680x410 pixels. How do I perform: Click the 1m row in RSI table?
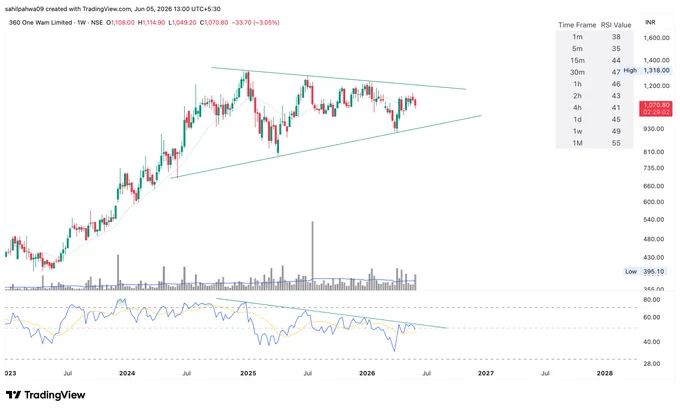595,37
